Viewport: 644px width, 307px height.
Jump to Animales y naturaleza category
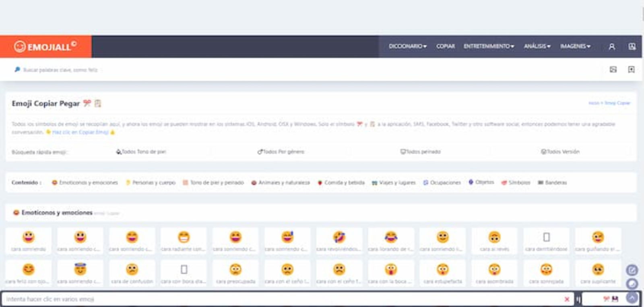281,183
